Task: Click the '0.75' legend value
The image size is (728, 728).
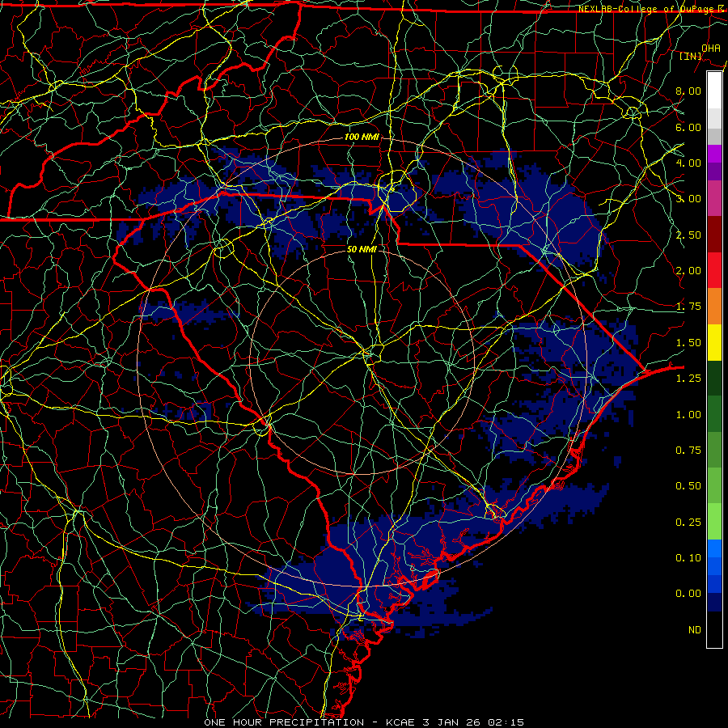Action: pyautogui.click(x=688, y=451)
